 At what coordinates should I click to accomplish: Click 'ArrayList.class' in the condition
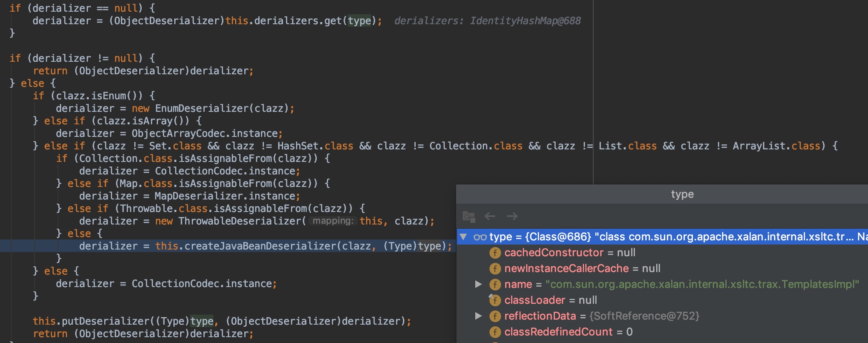click(777, 146)
